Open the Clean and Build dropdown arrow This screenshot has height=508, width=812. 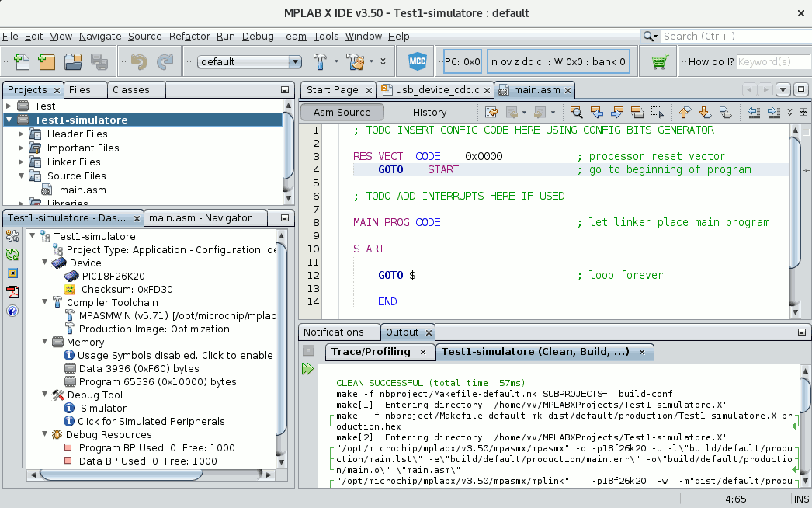click(x=371, y=61)
